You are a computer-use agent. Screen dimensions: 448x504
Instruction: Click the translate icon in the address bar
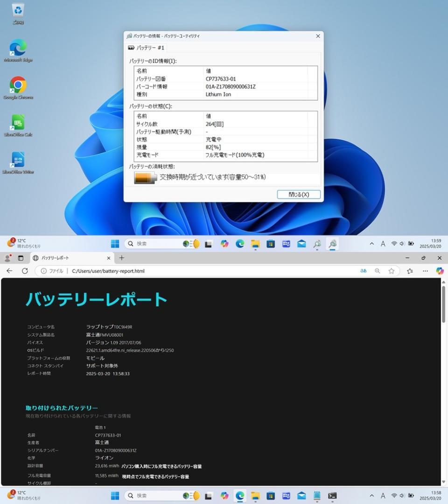tap(363, 271)
